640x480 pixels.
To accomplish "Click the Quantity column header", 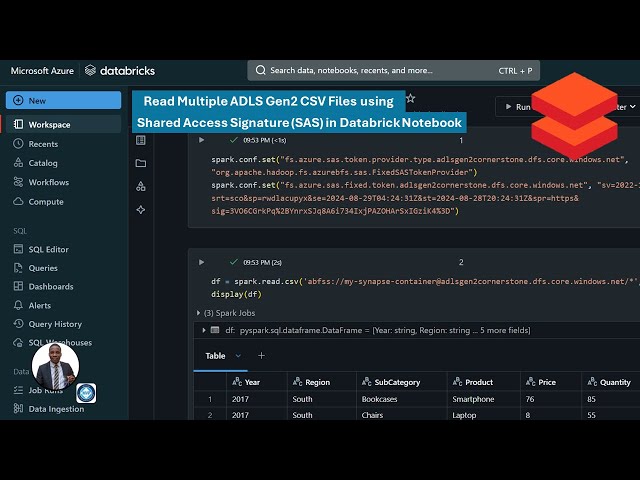I will click(x=611, y=382).
